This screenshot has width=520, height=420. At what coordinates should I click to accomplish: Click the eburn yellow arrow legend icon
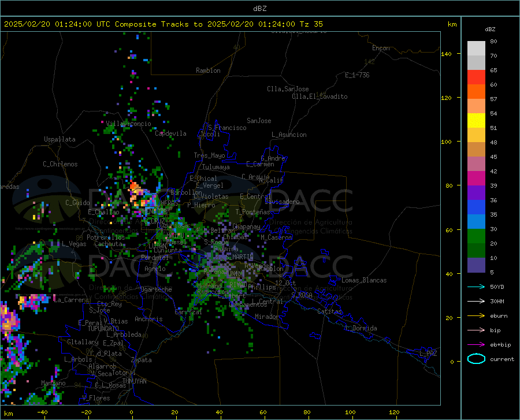476,315
